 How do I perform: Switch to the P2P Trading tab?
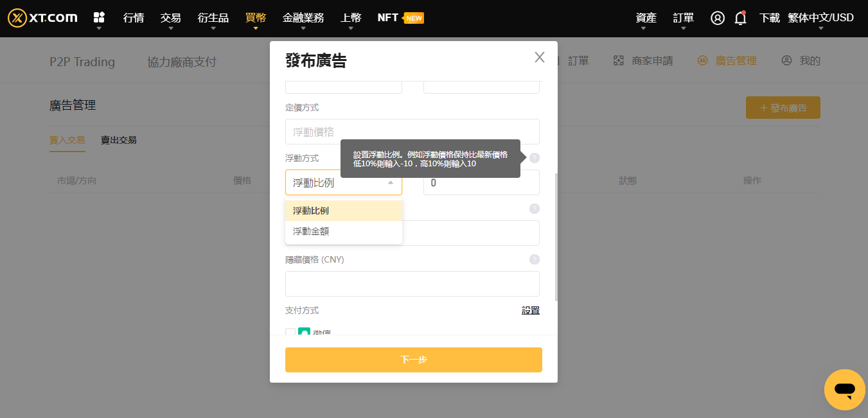pyautogui.click(x=82, y=62)
